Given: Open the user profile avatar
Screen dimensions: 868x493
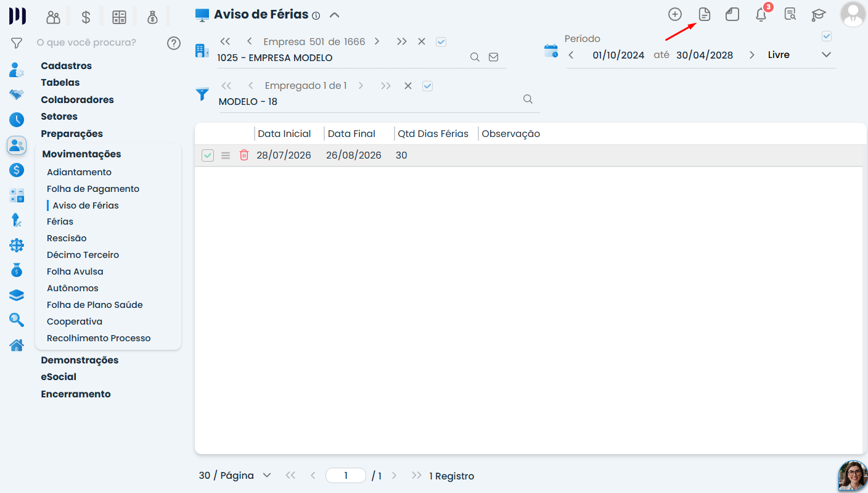Looking at the screenshot, I should point(853,14).
